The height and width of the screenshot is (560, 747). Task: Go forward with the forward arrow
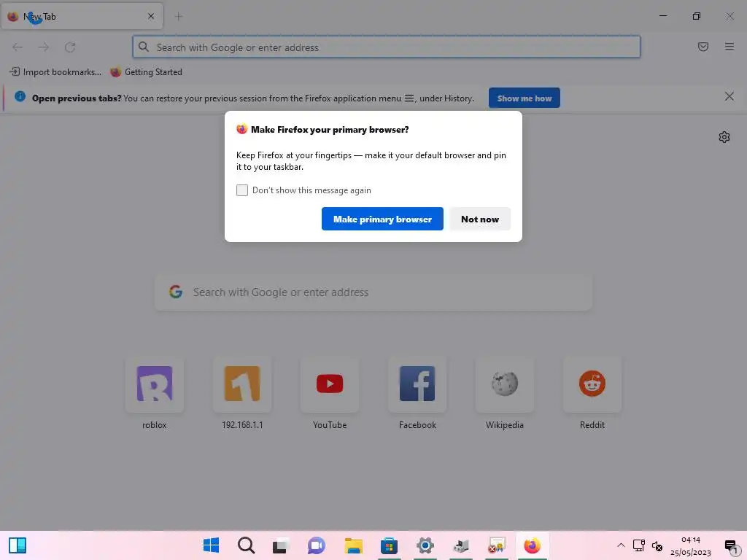tap(44, 47)
